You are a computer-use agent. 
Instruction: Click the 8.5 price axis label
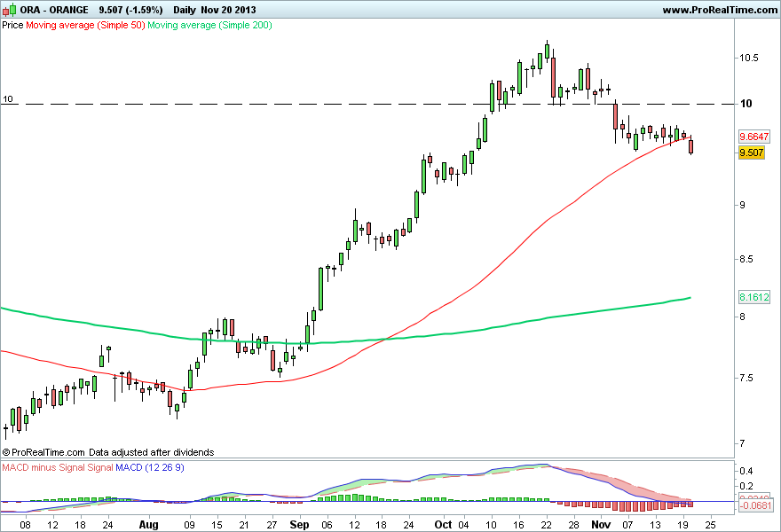[745, 259]
